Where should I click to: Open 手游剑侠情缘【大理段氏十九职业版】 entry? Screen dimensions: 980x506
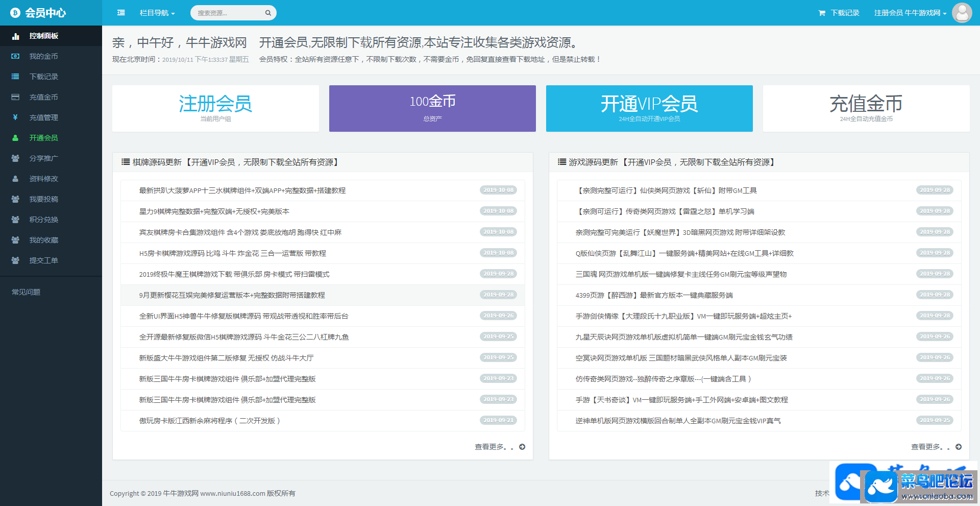click(759, 316)
